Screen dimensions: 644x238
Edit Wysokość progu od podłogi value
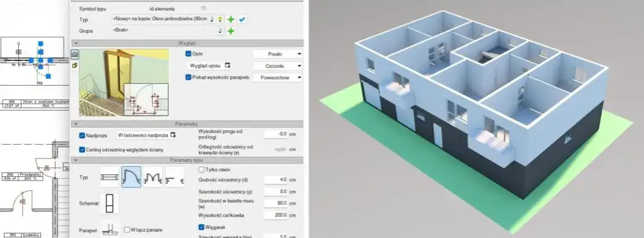tap(276, 134)
